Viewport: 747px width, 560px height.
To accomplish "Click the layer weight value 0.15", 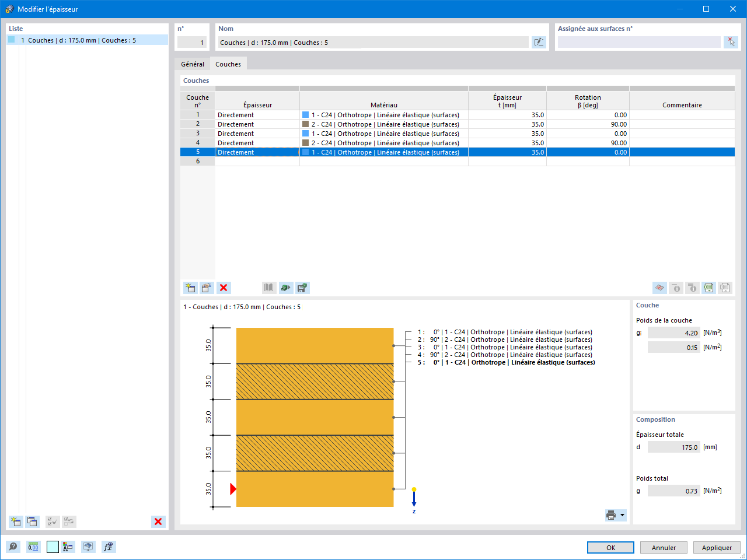I will [x=674, y=348].
